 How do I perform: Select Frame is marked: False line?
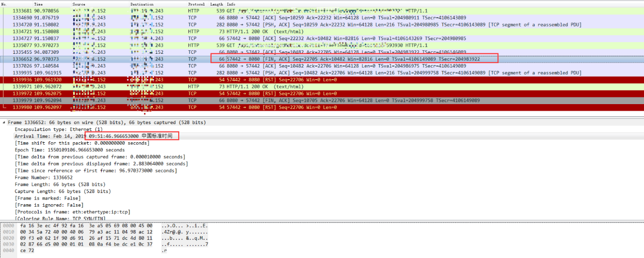pos(47,198)
